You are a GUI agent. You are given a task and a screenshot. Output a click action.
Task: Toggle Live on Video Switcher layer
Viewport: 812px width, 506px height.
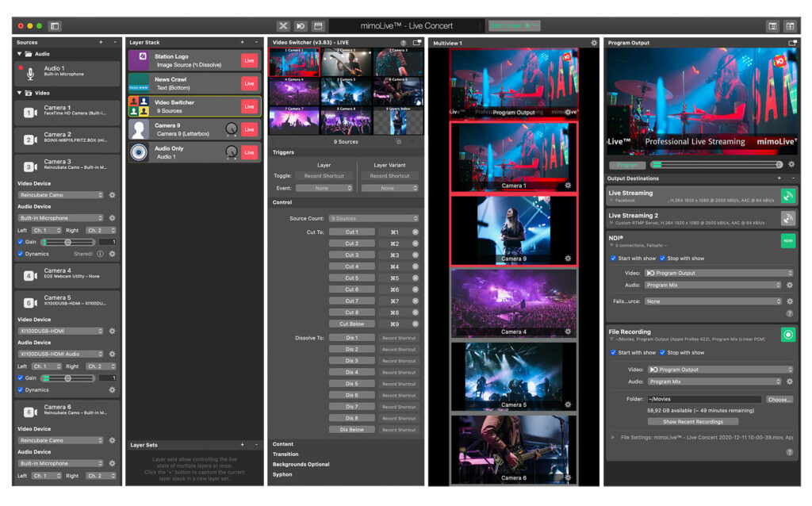point(249,106)
